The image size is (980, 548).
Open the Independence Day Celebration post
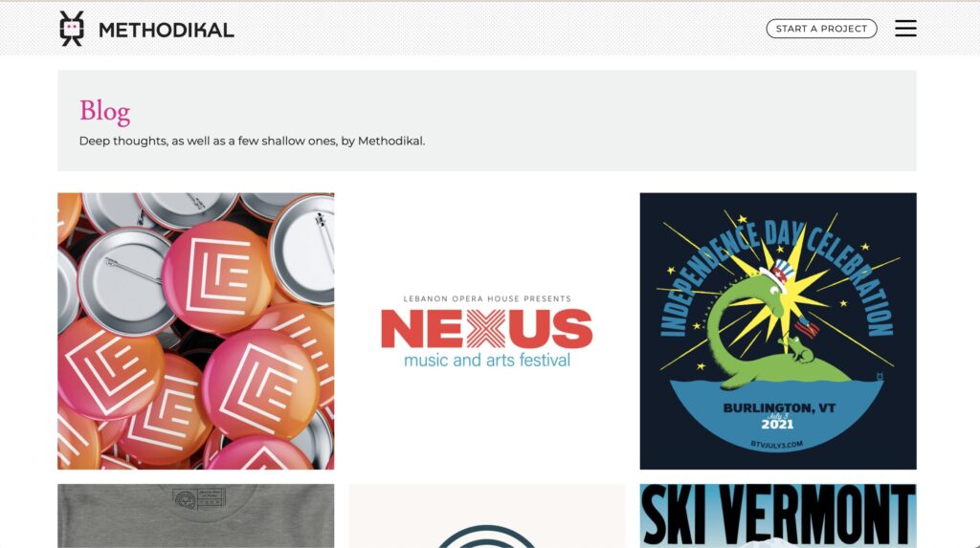778,331
